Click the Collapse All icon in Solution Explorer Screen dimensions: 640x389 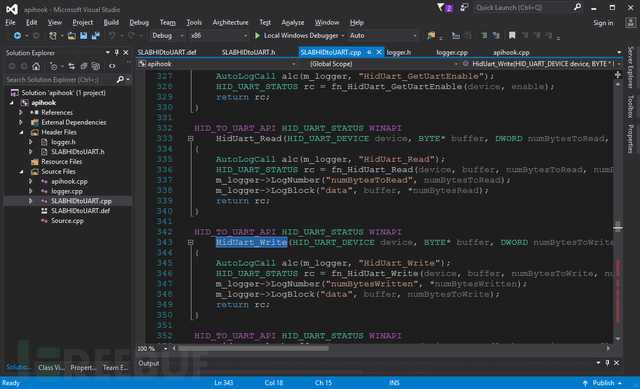(84, 66)
